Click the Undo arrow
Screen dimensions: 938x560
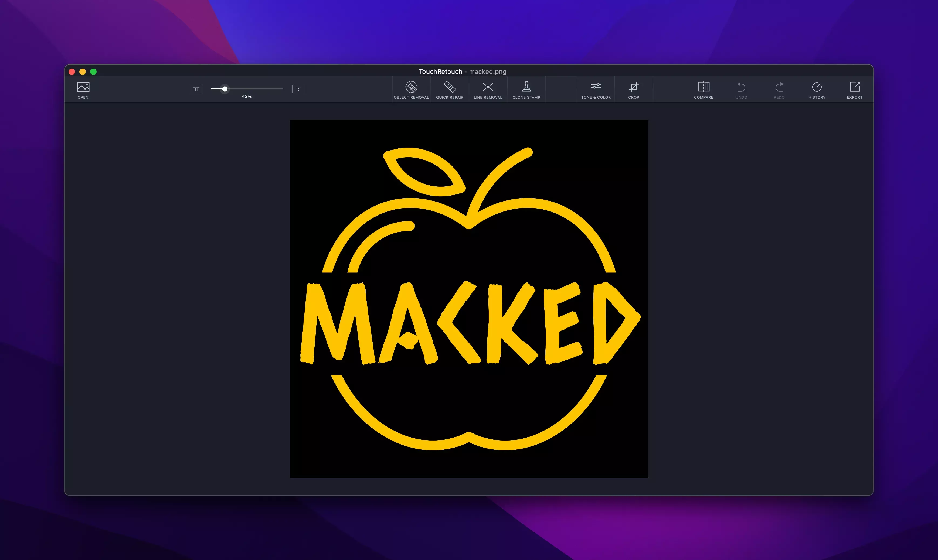pos(741,88)
